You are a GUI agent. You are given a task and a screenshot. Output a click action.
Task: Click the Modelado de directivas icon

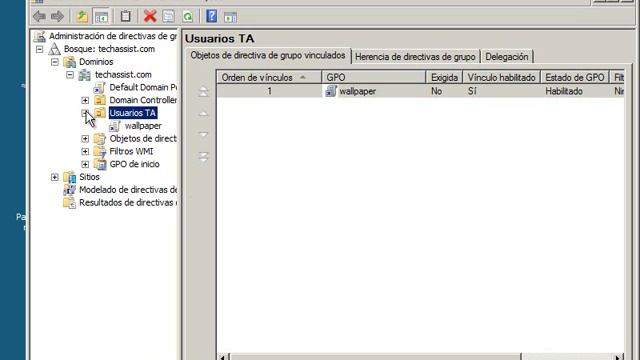(69, 190)
